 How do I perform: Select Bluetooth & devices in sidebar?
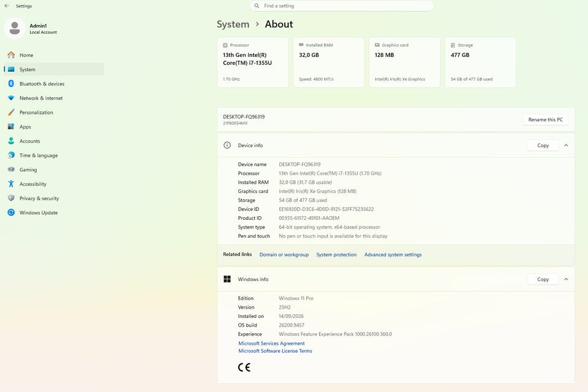click(x=54, y=84)
